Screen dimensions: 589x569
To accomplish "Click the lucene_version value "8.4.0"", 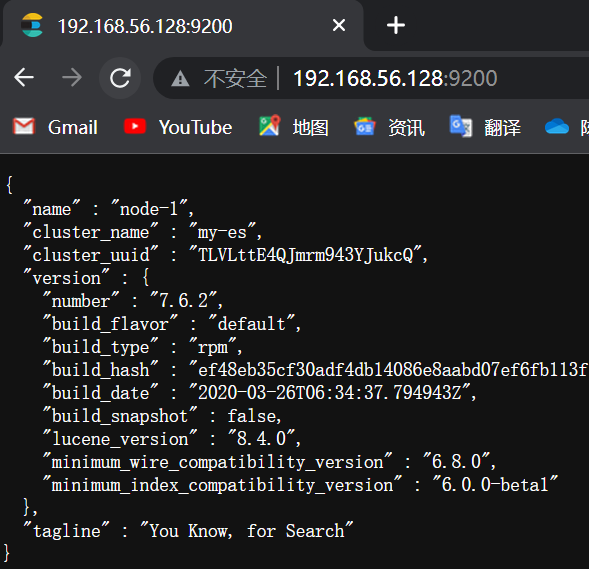I will (x=261, y=439).
